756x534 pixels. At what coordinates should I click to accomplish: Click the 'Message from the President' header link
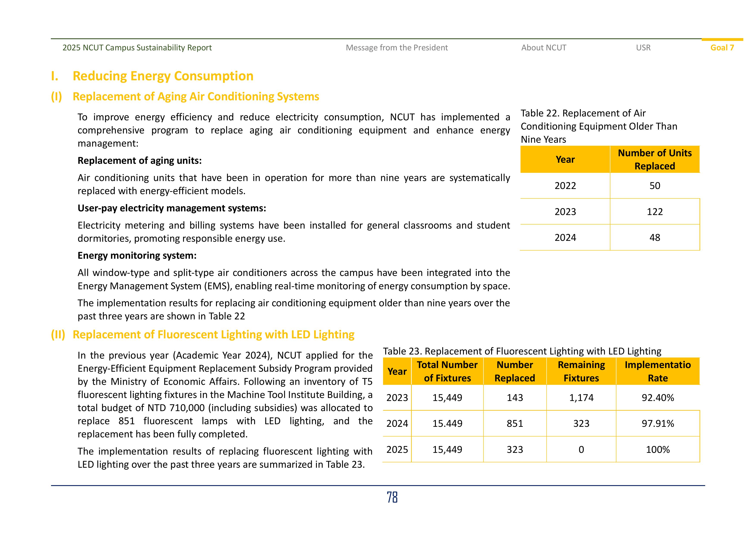396,48
